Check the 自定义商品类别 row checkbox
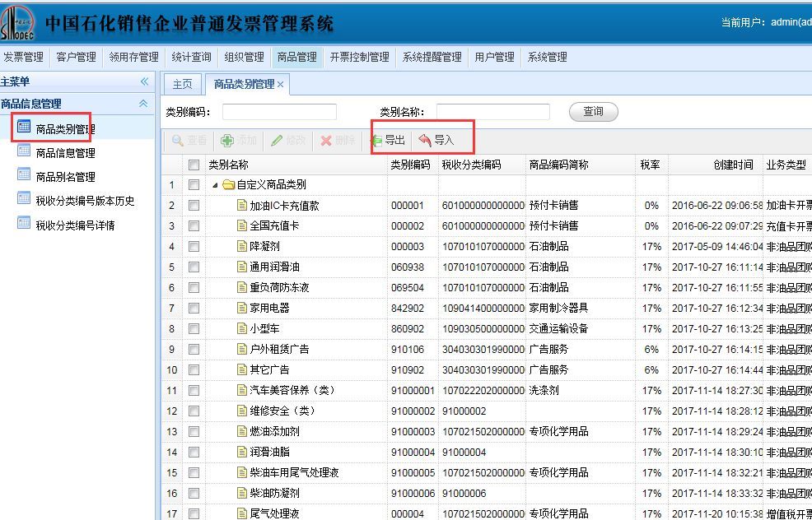 tap(194, 185)
